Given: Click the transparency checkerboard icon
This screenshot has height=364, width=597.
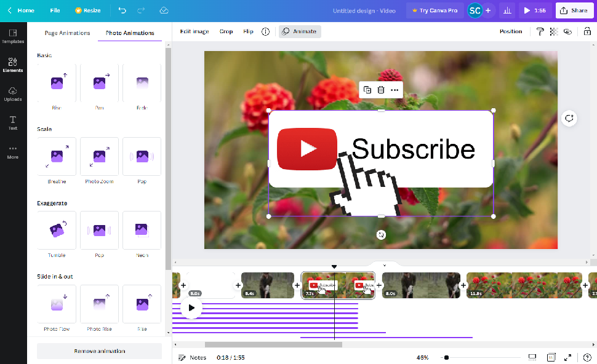Looking at the screenshot, I should pyautogui.click(x=554, y=31).
